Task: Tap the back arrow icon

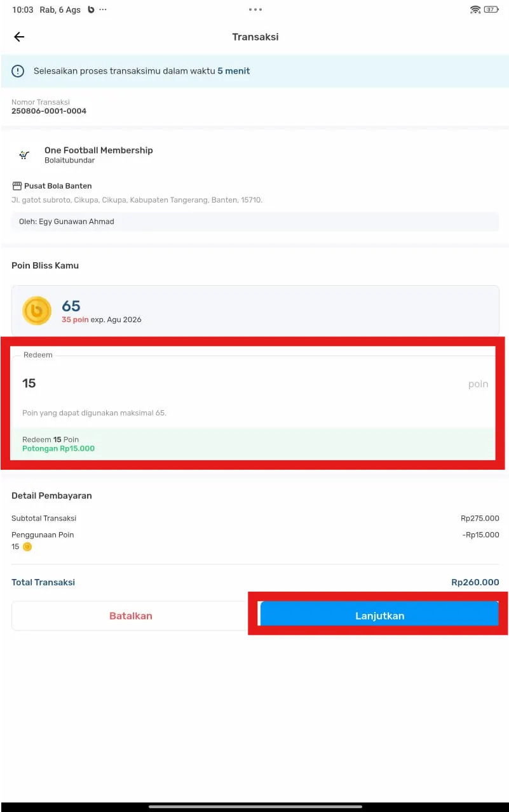Action: coord(19,37)
